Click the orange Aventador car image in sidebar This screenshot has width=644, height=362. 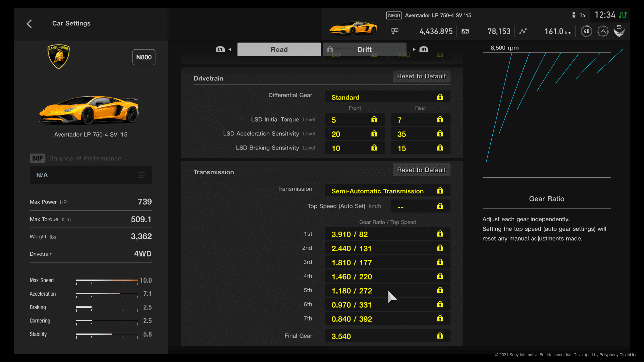click(x=90, y=110)
